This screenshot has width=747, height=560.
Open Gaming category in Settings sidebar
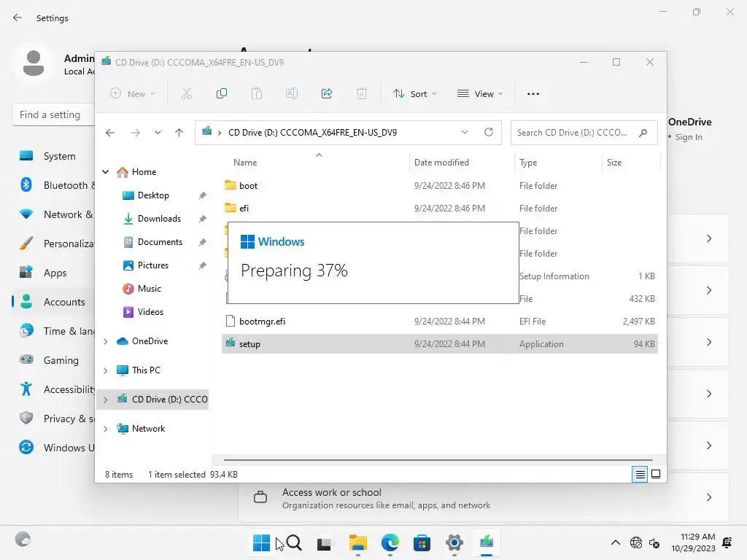tap(53, 360)
